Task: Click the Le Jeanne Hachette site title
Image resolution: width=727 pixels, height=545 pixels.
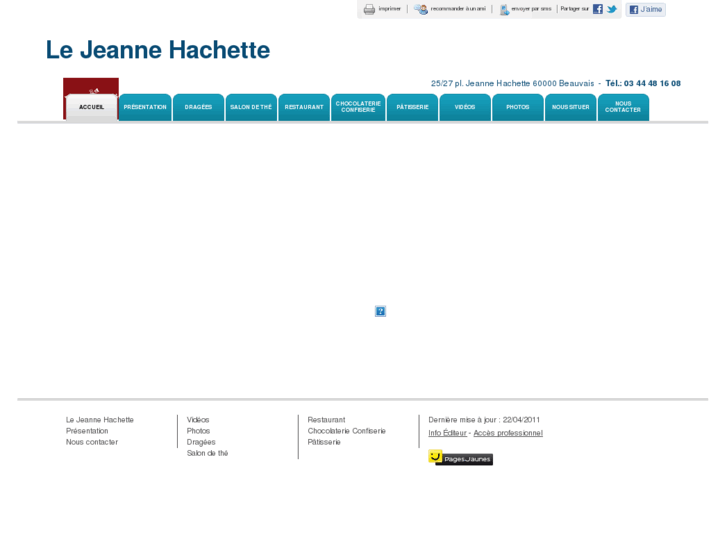Action: click(x=158, y=50)
